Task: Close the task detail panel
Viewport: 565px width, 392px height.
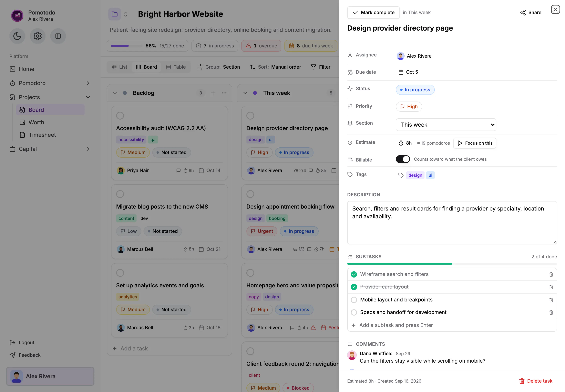Action: [555, 10]
